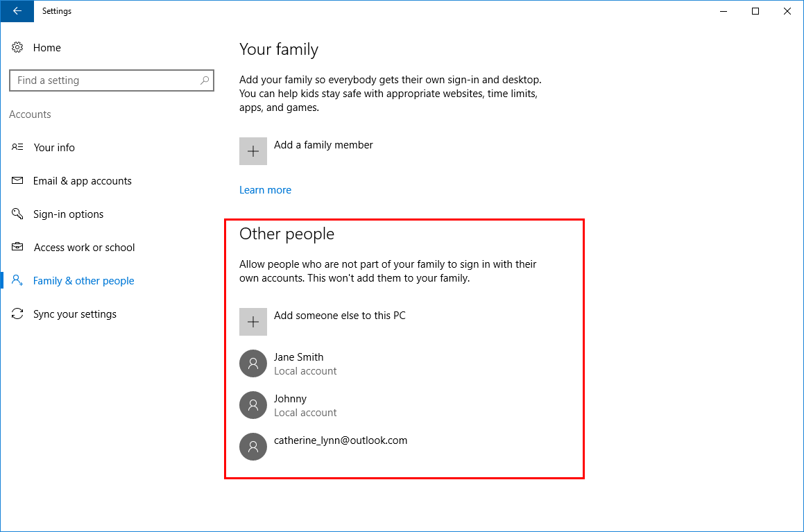The image size is (804, 532).
Task: Click Add someone else to this PC
Action: coord(340,316)
